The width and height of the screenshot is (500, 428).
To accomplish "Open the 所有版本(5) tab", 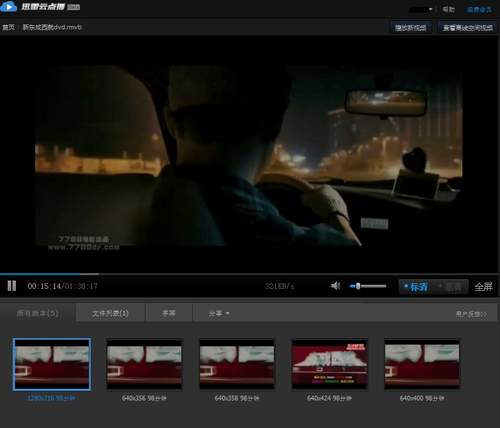I will coord(38,313).
